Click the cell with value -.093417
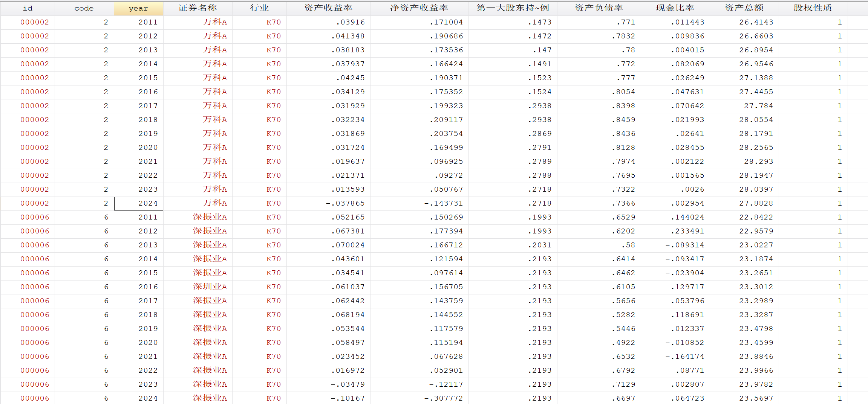The image size is (868, 404). (x=675, y=259)
